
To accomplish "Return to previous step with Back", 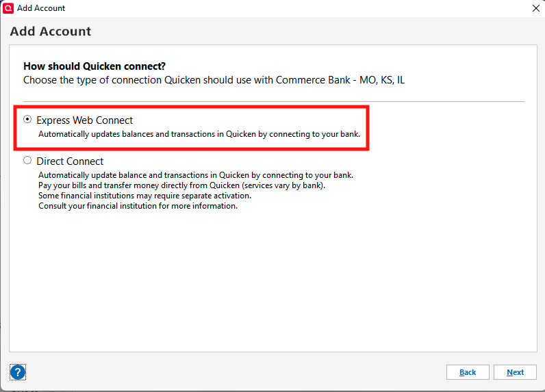I will (x=468, y=372).
